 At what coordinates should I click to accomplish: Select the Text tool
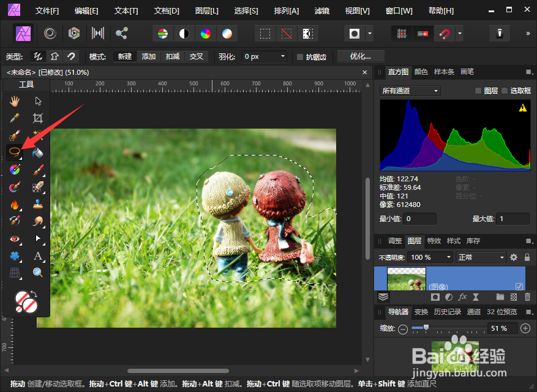click(37, 256)
